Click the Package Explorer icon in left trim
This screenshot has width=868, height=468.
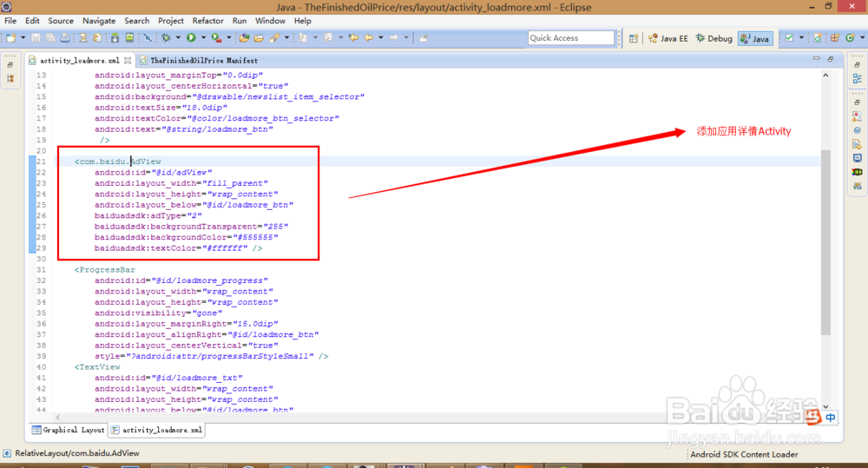click(10, 79)
